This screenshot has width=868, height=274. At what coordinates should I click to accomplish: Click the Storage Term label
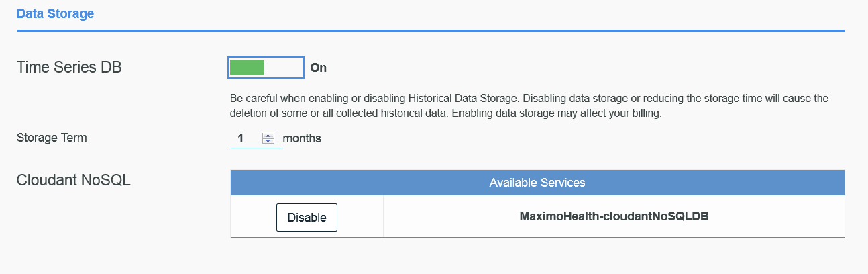click(52, 138)
